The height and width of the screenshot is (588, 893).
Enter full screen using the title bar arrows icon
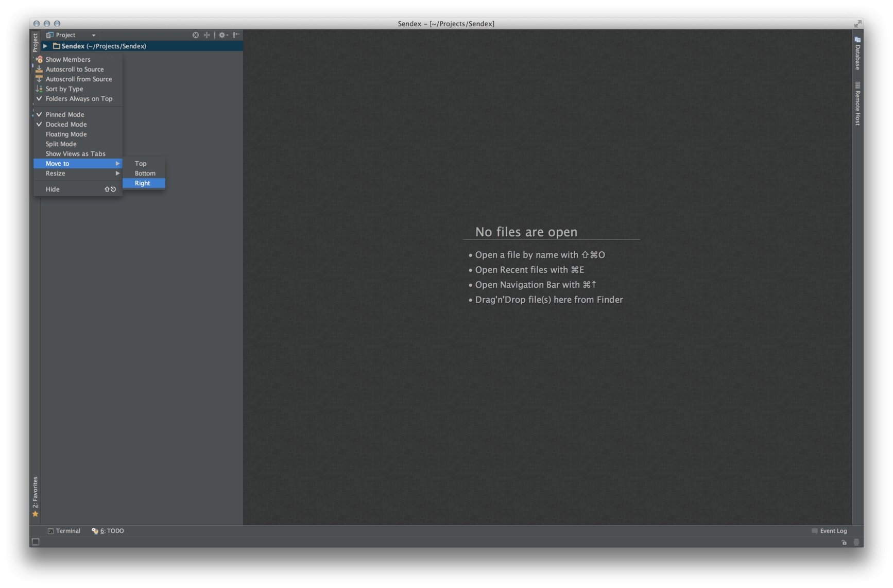click(x=857, y=24)
